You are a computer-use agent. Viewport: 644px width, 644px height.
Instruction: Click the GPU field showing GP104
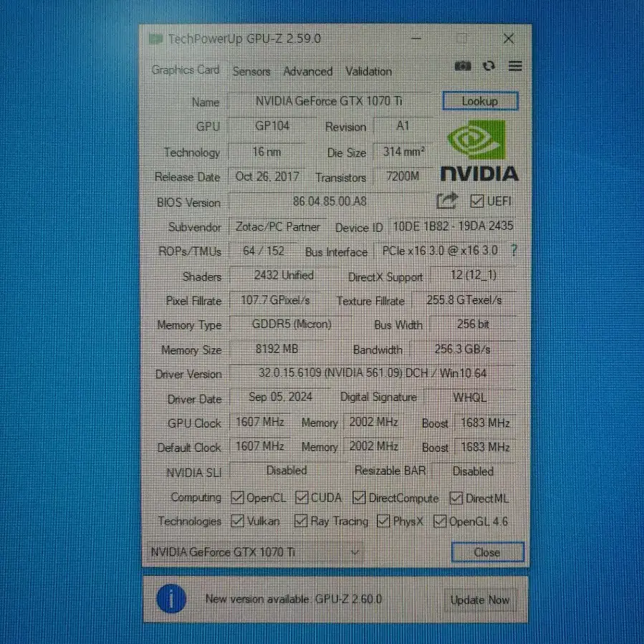272,125
